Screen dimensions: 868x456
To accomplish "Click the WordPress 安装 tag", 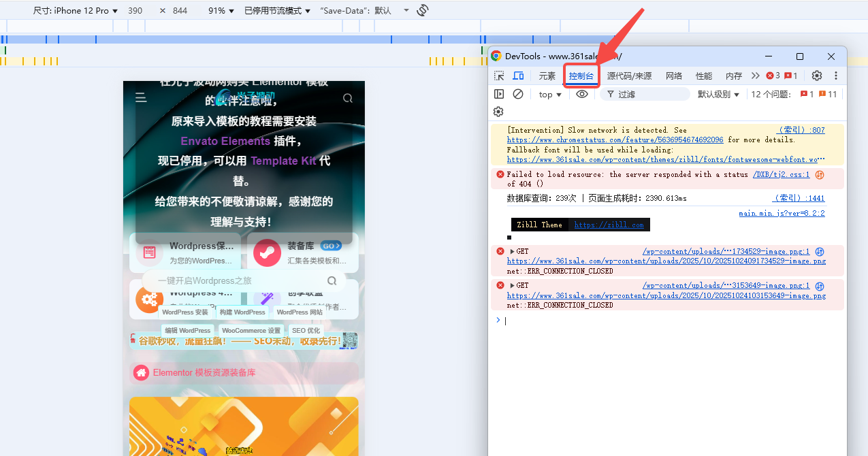I will 185,312.
